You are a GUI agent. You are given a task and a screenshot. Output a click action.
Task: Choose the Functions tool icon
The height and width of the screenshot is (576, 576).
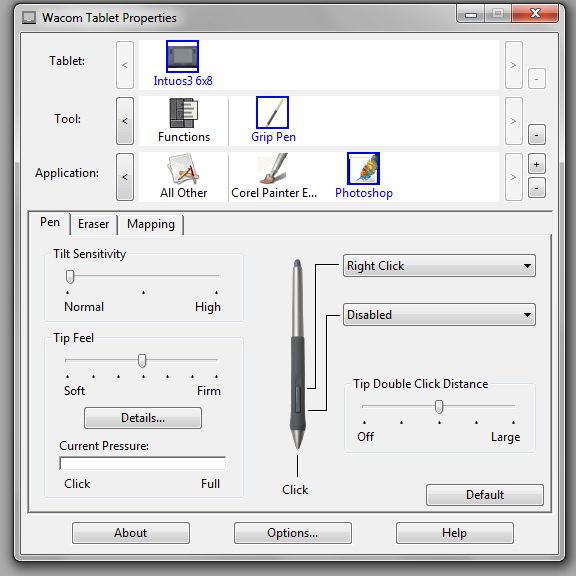click(x=183, y=113)
